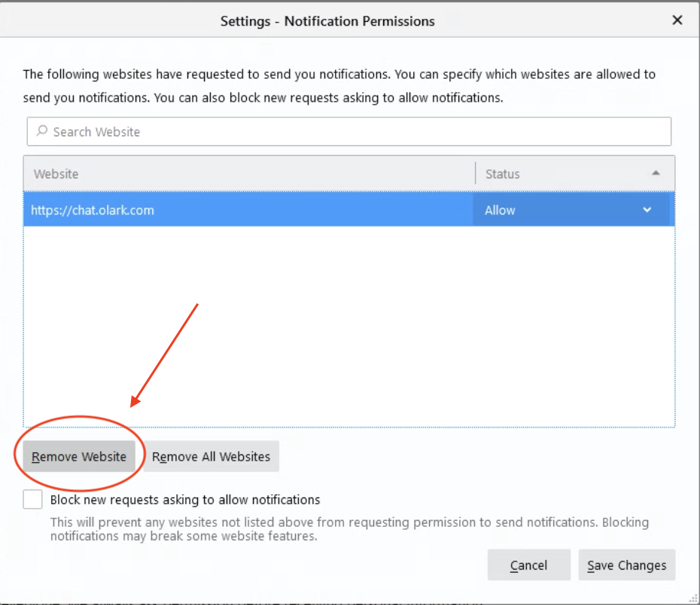Enable the Block new requests checkbox

(x=32, y=499)
